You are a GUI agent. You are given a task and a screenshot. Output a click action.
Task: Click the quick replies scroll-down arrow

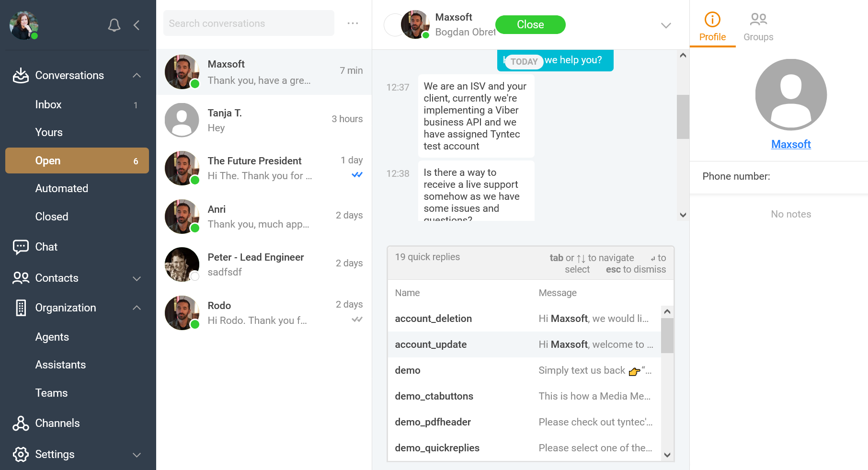coord(667,455)
